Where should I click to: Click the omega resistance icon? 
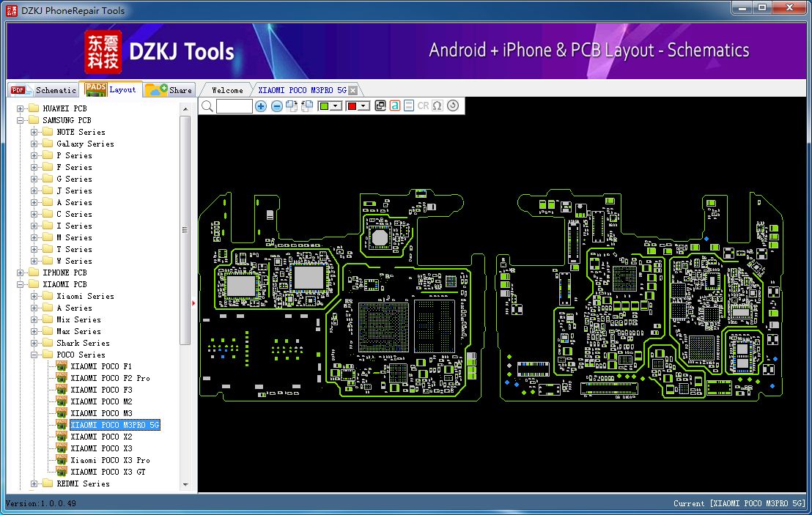438,106
